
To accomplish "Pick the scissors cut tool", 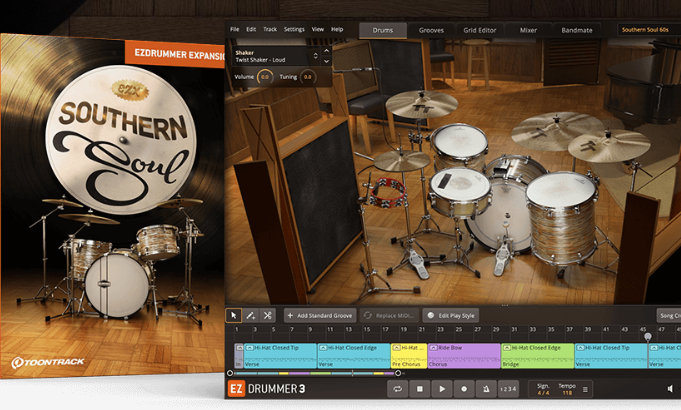I will click(268, 315).
